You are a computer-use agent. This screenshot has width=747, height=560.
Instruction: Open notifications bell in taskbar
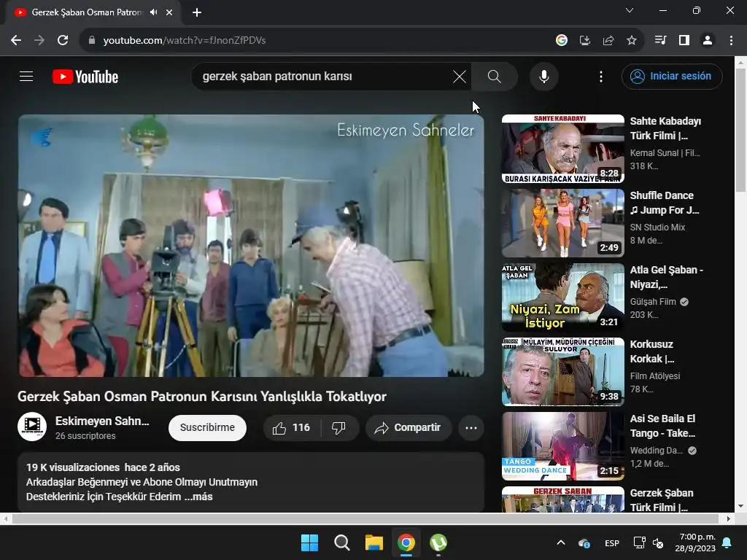pyautogui.click(x=727, y=542)
